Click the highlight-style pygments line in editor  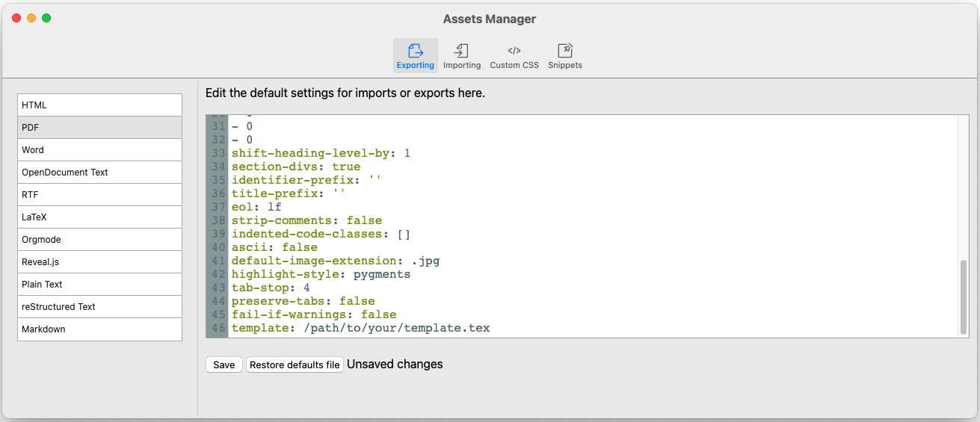point(321,275)
